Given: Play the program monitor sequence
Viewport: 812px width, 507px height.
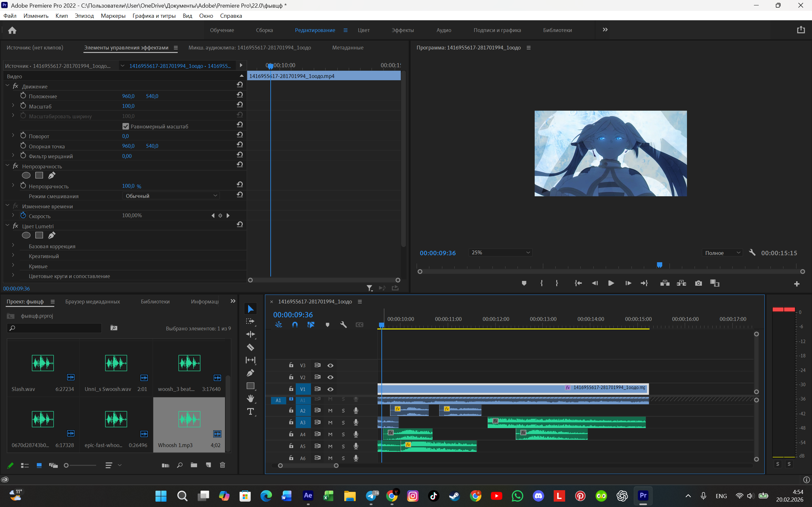Looking at the screenshot, I should click(611, 283).
